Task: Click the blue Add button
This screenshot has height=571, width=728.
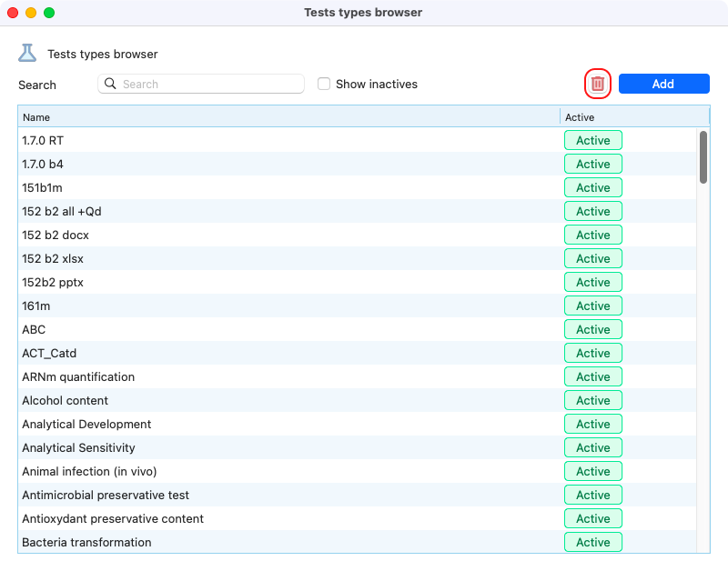Action: click(664, 84)
